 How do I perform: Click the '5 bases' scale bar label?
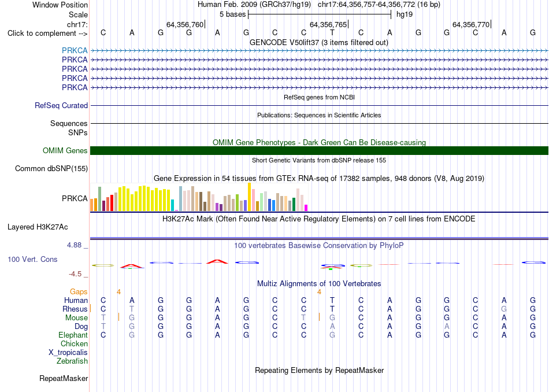tap(233, 14)
